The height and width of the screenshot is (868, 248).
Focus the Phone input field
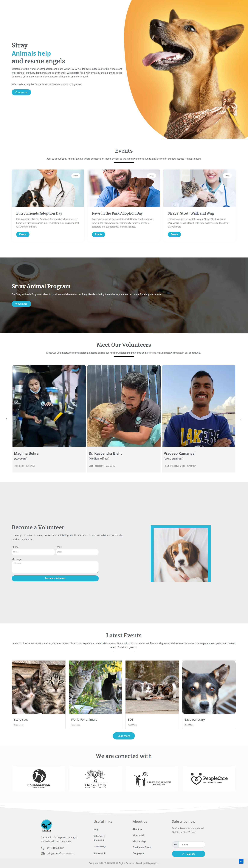tap(33, 552)
